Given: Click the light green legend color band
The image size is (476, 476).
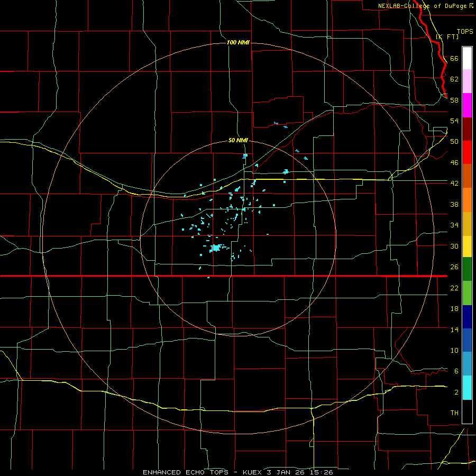Looking at the screenshot, I should click(467, 293).
